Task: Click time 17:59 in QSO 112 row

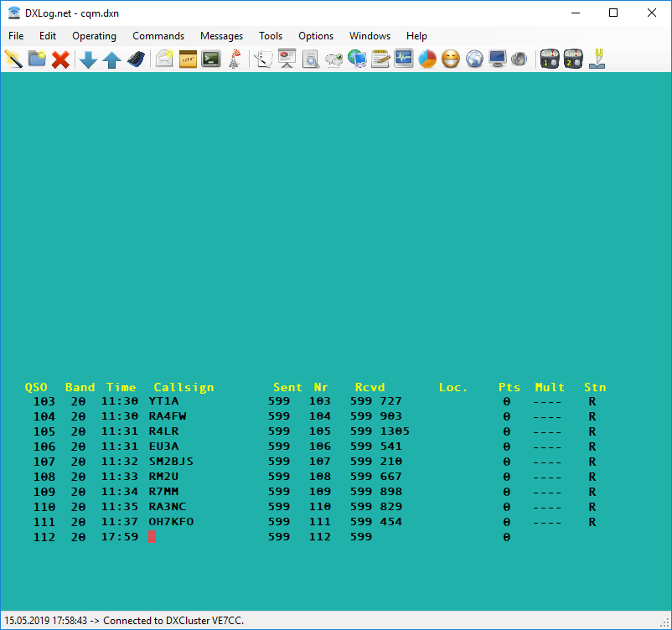Action: click(120, 536)
